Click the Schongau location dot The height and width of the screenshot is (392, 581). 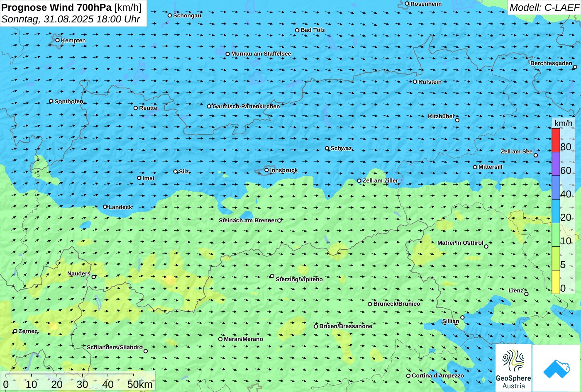[170, 15]
